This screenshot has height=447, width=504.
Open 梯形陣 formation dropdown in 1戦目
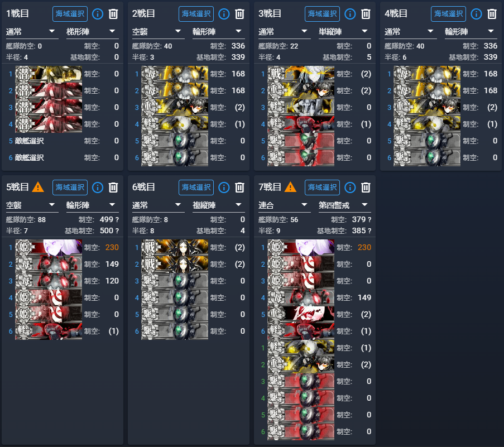(93, 32)
